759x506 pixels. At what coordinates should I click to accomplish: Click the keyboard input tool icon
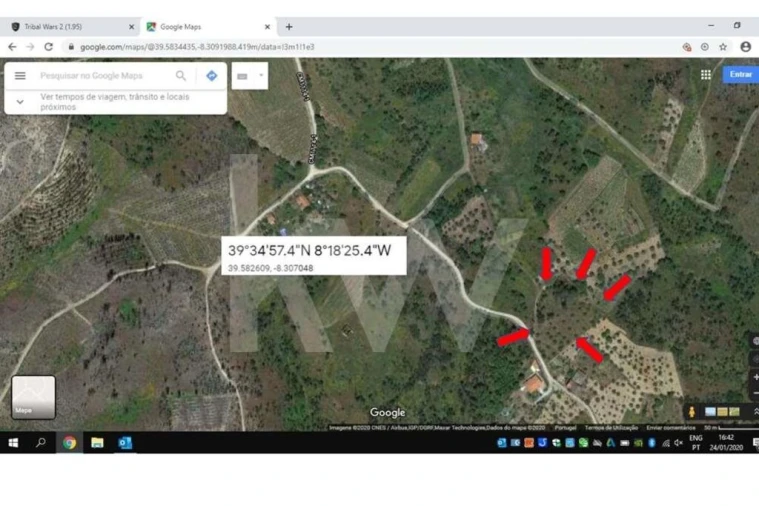click(243, 76)
